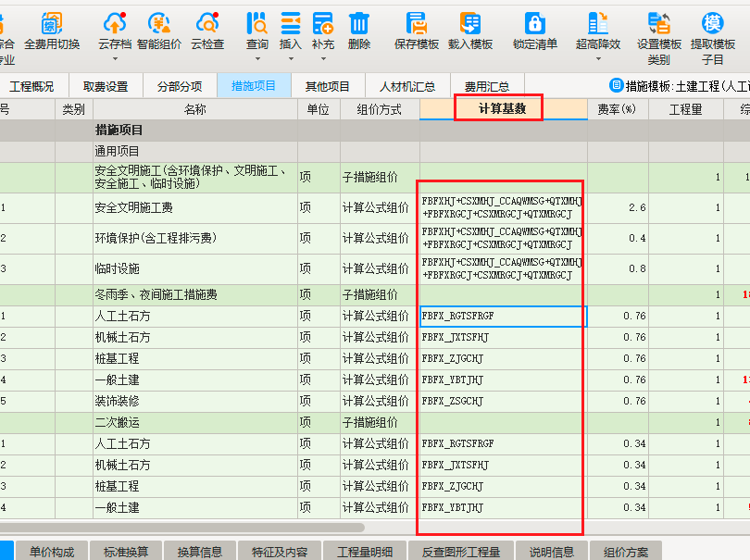Open the 费用汇总 tab
Image resolution: width=750 pixels, height=560 pixels.
[487, 86]
